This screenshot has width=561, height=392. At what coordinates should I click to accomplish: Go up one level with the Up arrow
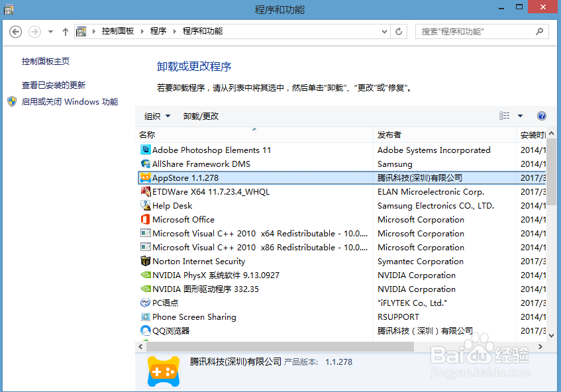point(65,32)
